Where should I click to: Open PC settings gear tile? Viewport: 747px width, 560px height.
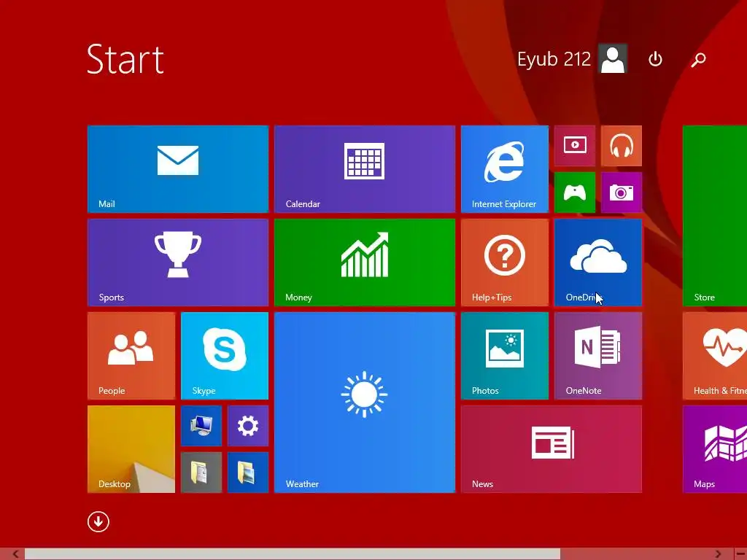tap(248, 426)
